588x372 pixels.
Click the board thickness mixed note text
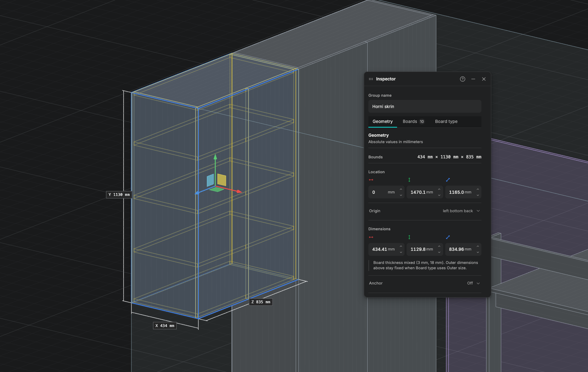coord(425,265)
